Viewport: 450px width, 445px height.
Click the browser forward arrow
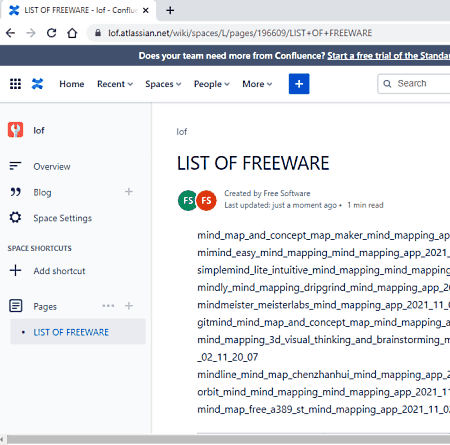(31, 33)
